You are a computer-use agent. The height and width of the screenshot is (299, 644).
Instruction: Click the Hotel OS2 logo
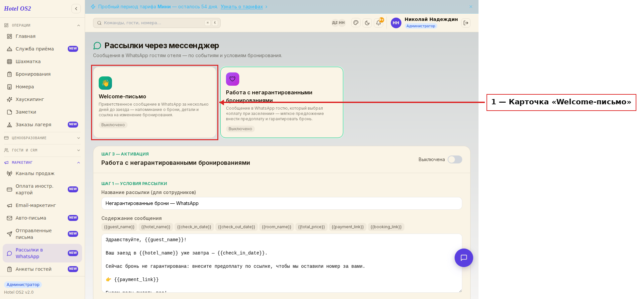[x=17, y=9]
